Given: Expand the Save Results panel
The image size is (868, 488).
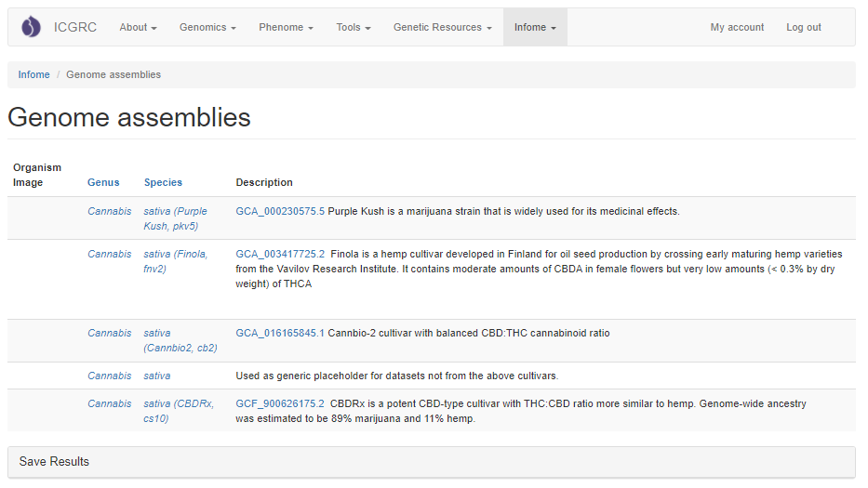Looking at the screenshot, I should coord(55,462).
